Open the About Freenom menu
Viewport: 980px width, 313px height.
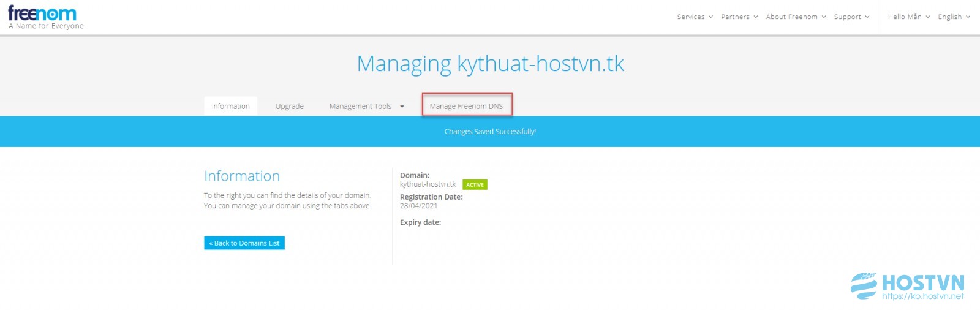tap(796, 17)
